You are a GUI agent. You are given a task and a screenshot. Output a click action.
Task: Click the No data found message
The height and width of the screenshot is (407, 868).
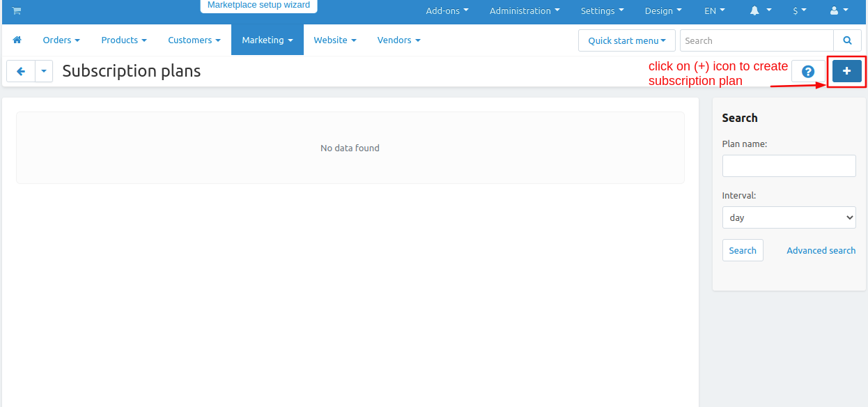pos(350,148)
